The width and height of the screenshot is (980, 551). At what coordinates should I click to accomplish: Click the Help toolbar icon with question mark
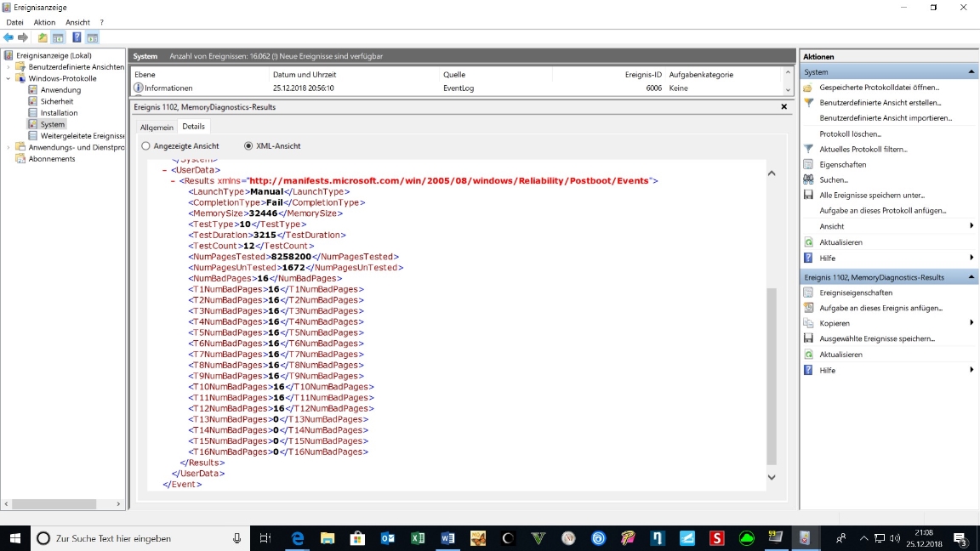point(77,38)
